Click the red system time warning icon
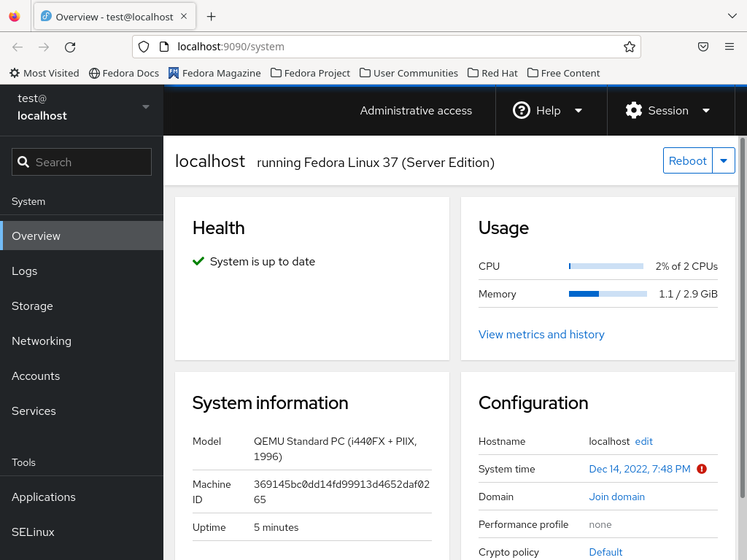The height and width of the screenshot is (560, 747). tap(702, 469)
